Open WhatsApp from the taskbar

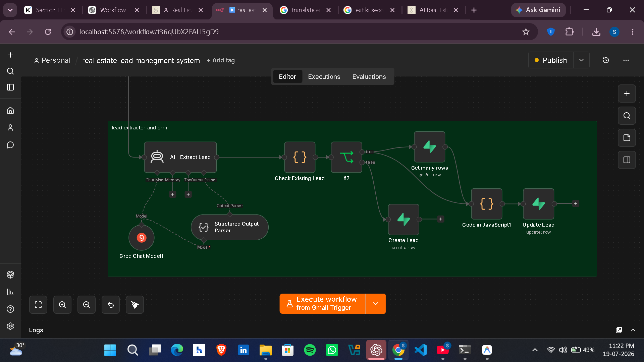tap(332, 350)
